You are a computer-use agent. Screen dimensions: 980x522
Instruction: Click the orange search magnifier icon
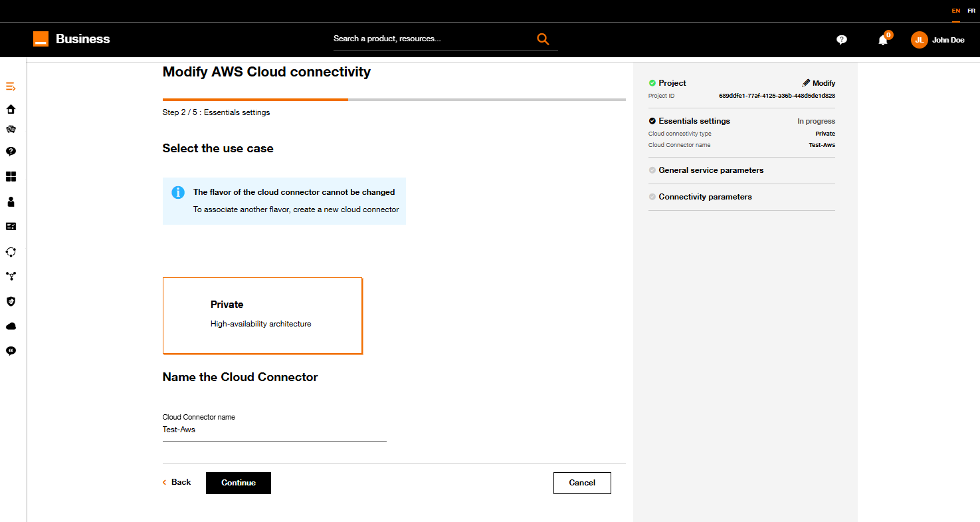(543, 39)
